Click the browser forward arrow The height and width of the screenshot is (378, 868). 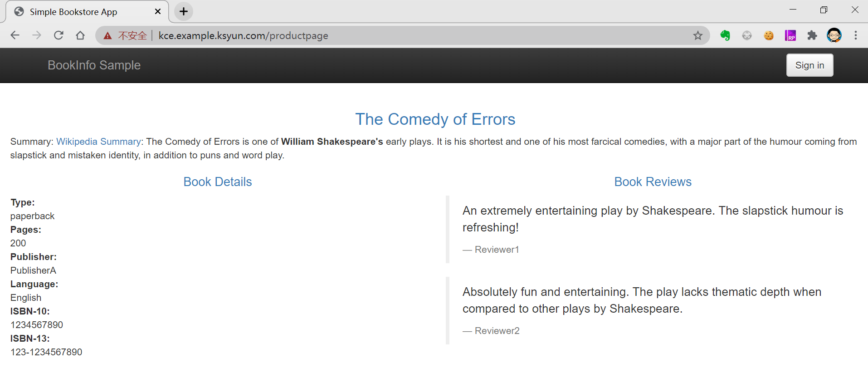(37, 35)
